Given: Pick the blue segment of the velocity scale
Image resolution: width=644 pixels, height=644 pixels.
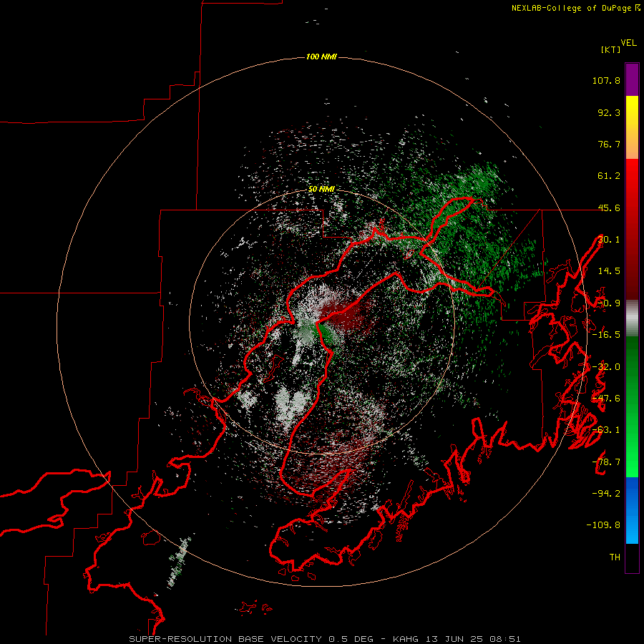Looking at the screenshot, I should [x=632, y=510].
